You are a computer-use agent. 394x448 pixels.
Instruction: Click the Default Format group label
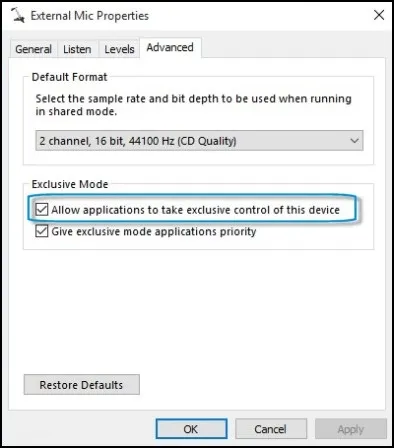(x=69, y=77)
